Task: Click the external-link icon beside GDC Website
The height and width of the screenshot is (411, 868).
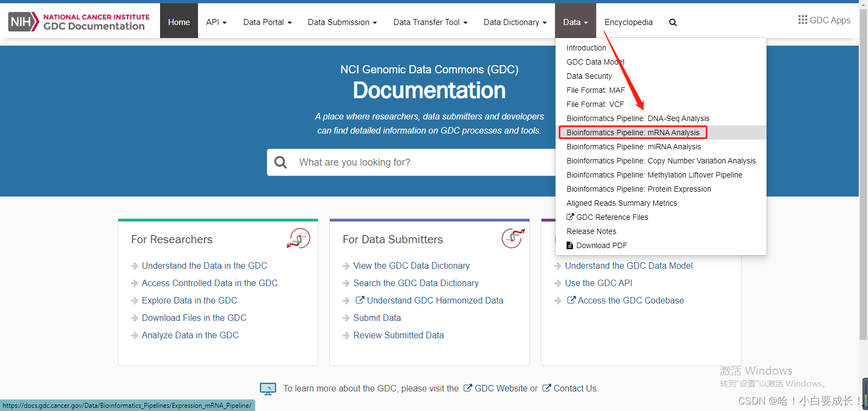Action: (x=468, y=388)
